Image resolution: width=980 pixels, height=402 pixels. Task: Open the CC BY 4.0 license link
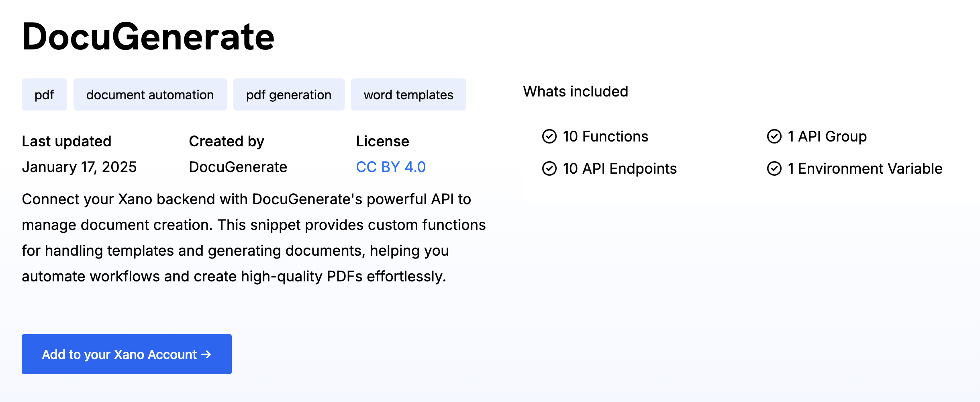click(390, 167)
